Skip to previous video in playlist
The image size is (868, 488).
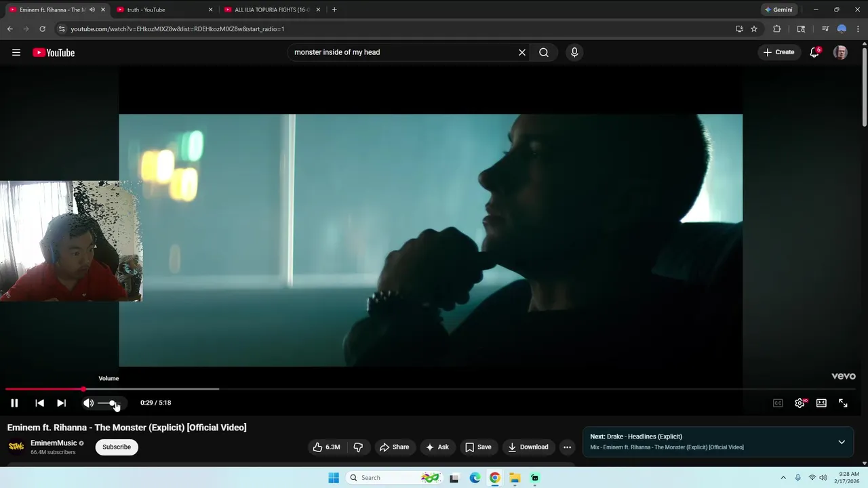click(39, 403)
